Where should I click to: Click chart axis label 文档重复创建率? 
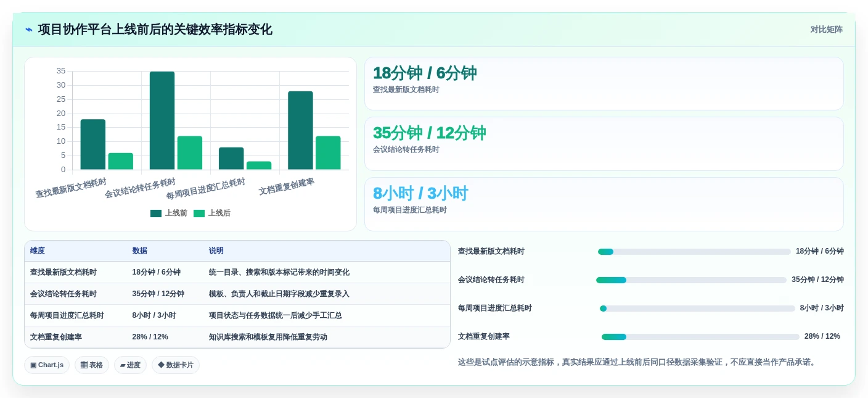287,187
